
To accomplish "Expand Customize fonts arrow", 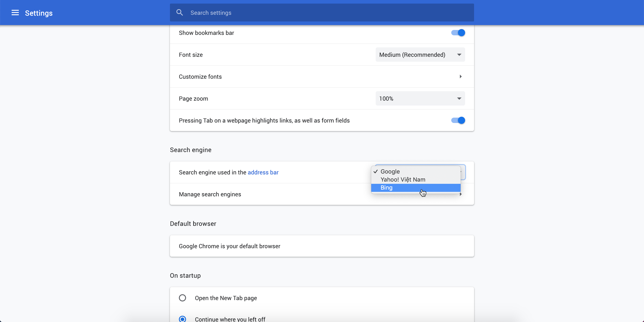I will click(460, 76).
